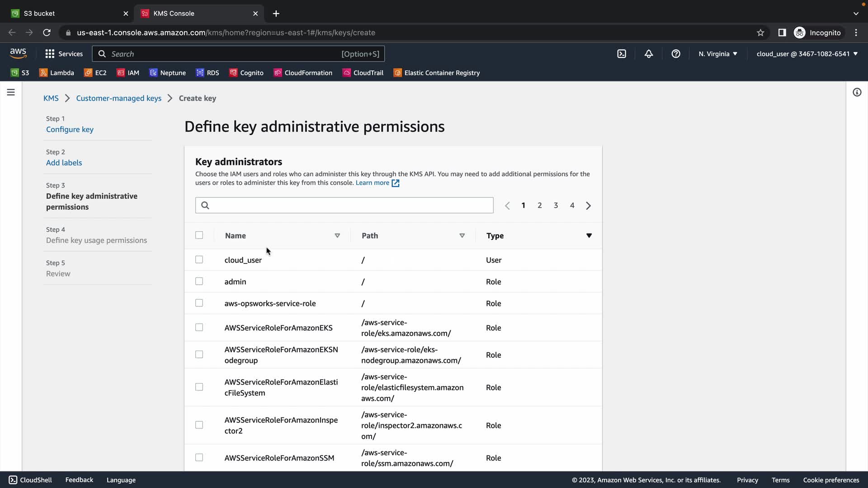Check the cloud_user administrator checkbox

[199, 260]
